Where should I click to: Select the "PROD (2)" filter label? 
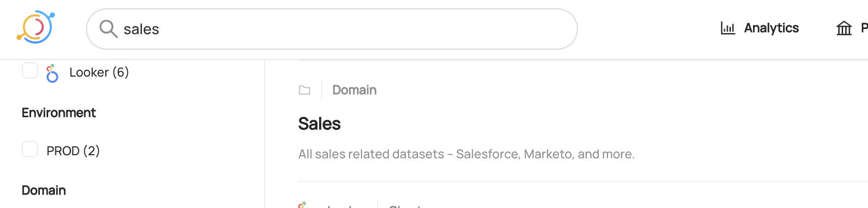pyautogui.click(x=73, y=151)
